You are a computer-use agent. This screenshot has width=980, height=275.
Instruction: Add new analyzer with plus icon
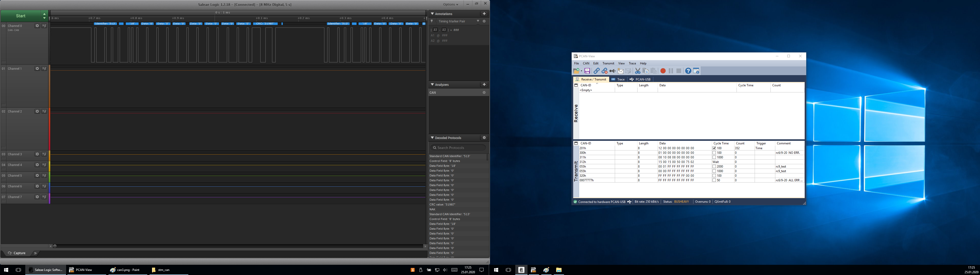click(x=484, y=84)
